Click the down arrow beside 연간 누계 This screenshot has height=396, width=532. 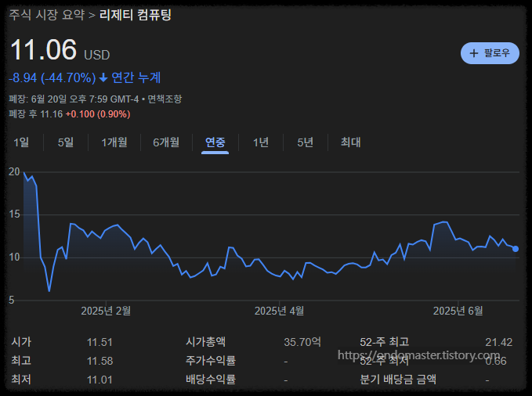[x=103, y=78]
